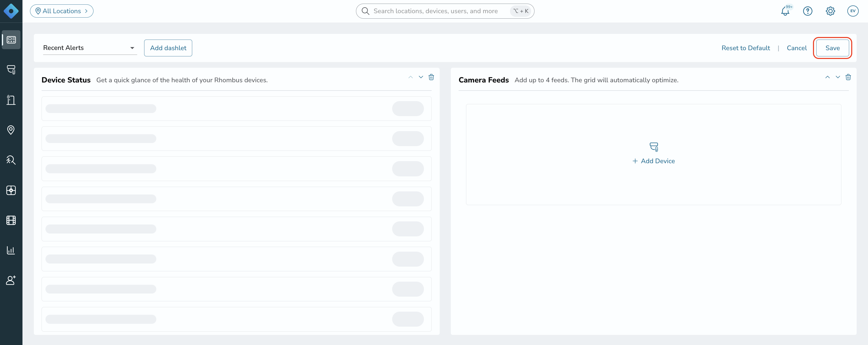Click the Rhombus logo icon

click(11, 11)
